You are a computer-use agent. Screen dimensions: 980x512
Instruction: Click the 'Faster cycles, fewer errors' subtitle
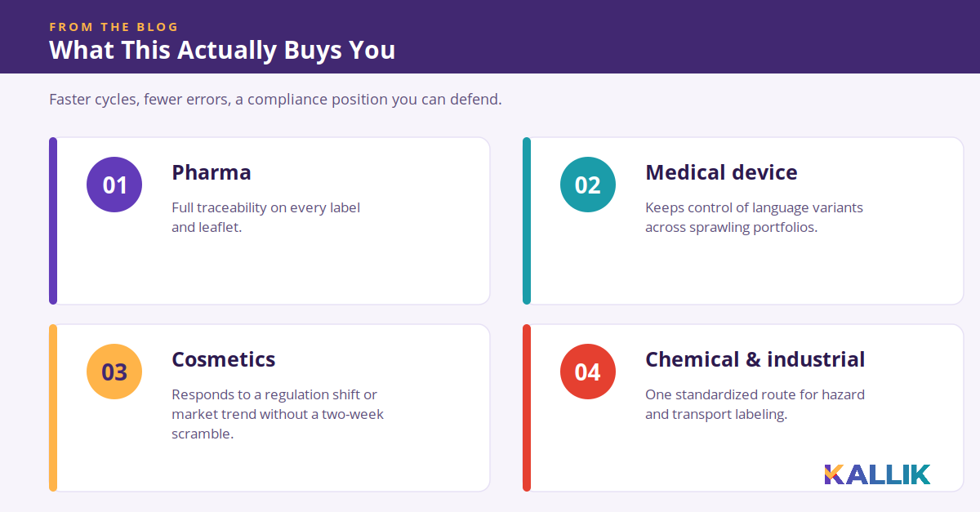tap(275, 100)
